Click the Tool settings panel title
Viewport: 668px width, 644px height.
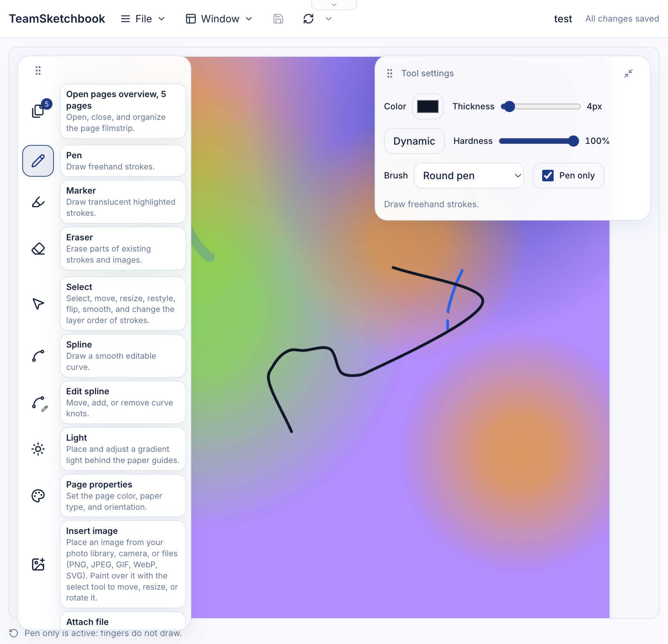click(x=427, y=73)
